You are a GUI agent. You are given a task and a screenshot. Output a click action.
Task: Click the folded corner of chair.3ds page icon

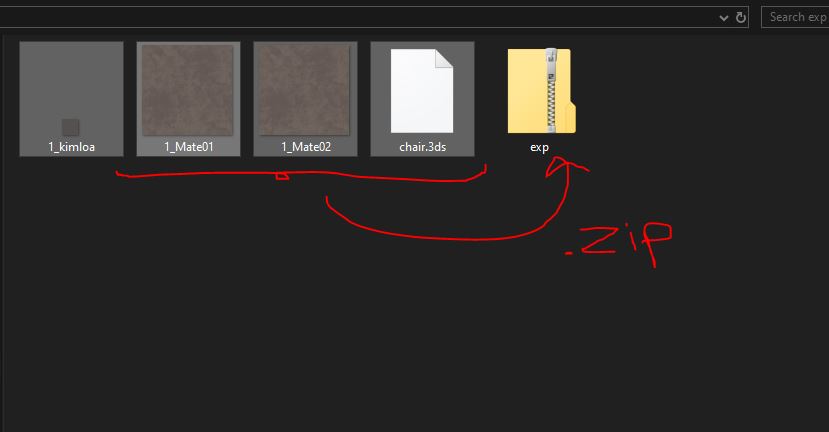[x=444, y=58]
